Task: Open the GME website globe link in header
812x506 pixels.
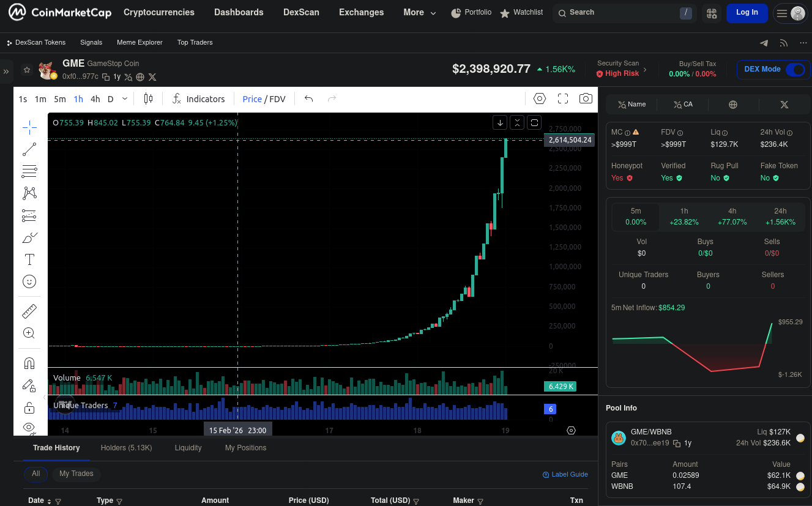Action: pyautogui.click(x=140, y=77)
